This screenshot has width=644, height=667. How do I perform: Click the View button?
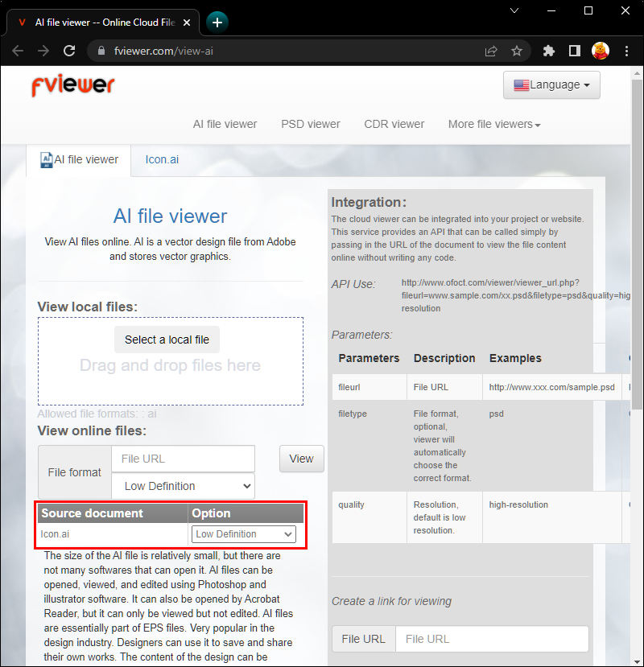click(x=301, y=459)
